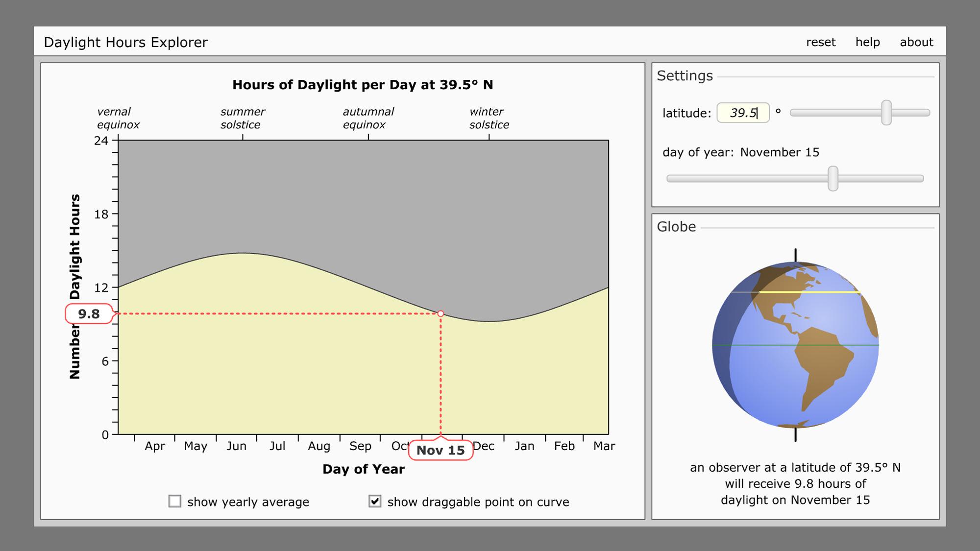Screen dimensions: 980x551
Task: Click the Globe panel header
Action: pos(676,227)
